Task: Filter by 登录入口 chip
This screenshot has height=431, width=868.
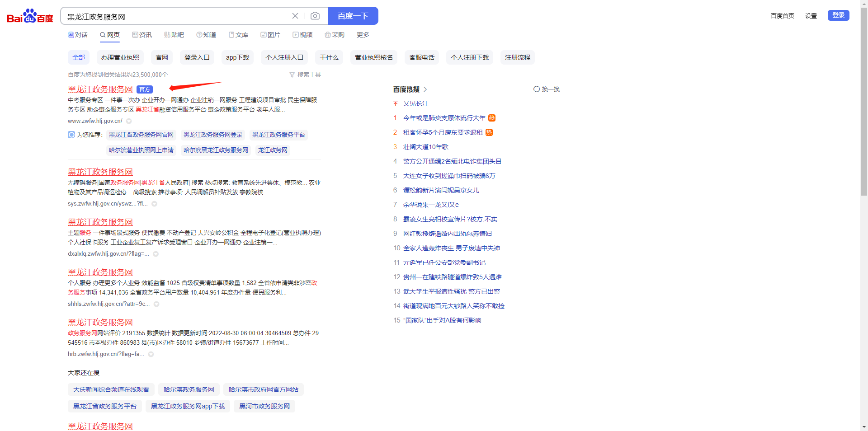Action: click(x=197, y=57)
